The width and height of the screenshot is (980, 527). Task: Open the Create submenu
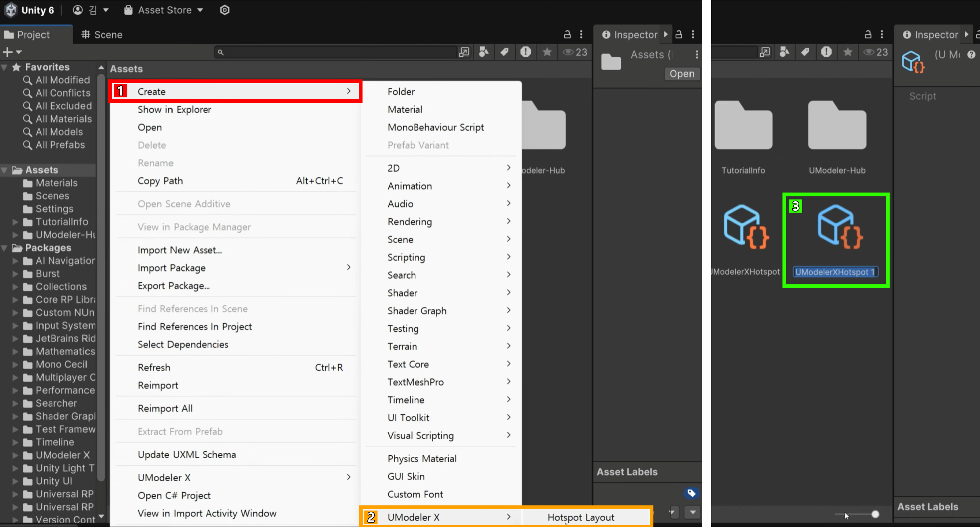tap(235, 91)
